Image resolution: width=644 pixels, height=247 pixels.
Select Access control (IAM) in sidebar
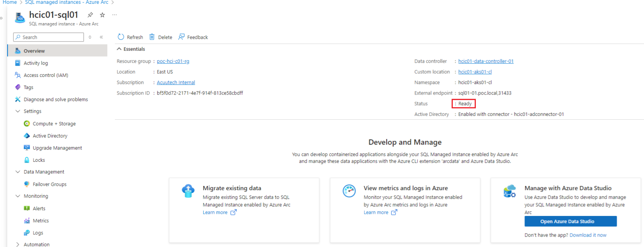46,75
